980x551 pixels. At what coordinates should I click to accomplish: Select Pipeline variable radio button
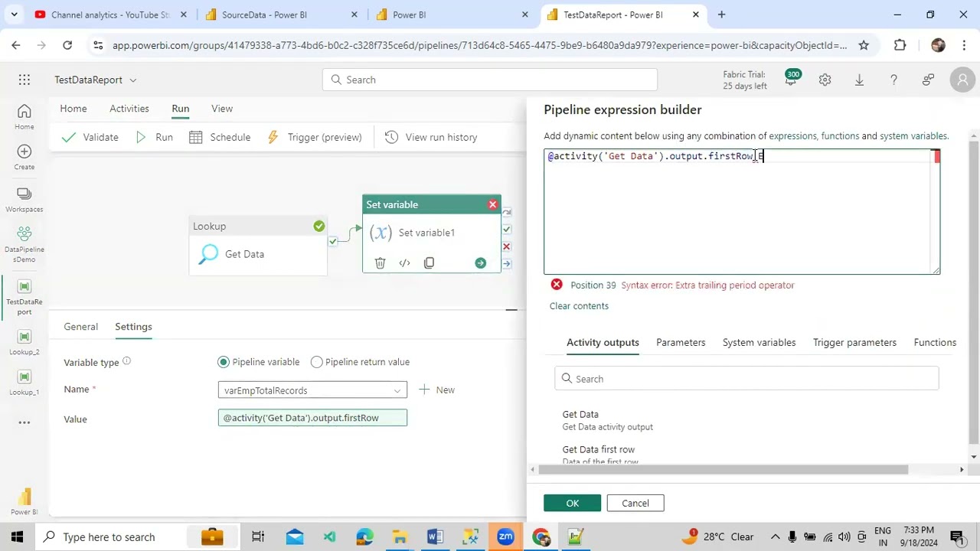coord(224,362)
